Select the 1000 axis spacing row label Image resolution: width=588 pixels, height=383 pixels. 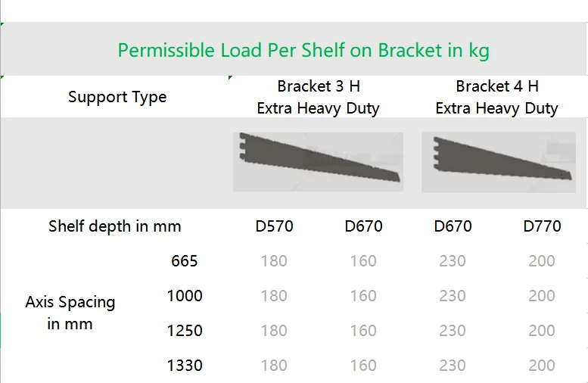point(185,296)
